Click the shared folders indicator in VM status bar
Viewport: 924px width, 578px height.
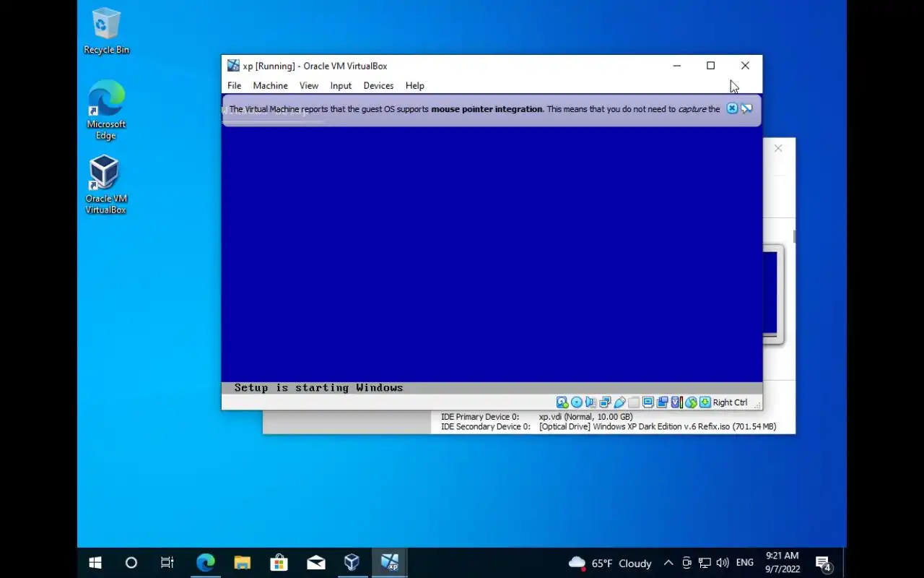coord(634,402)
